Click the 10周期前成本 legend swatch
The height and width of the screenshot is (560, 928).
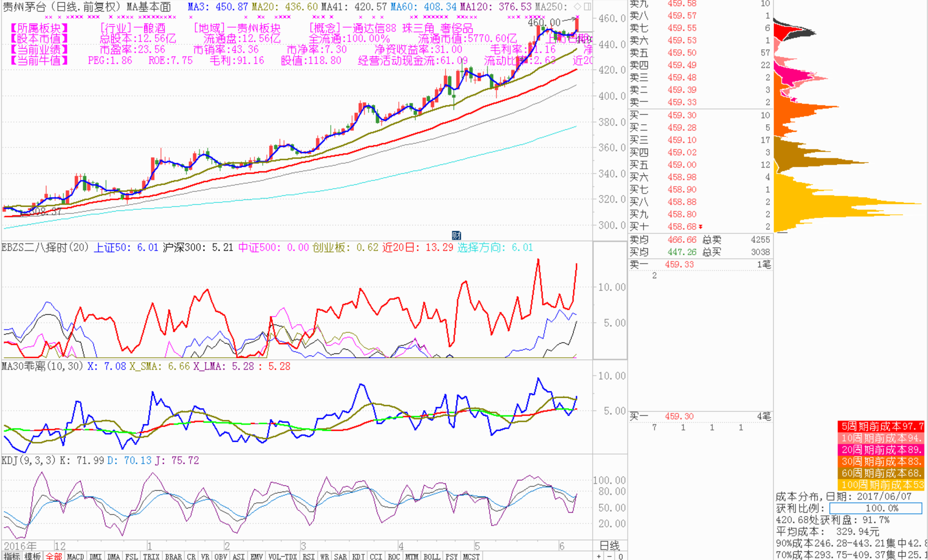881,438
